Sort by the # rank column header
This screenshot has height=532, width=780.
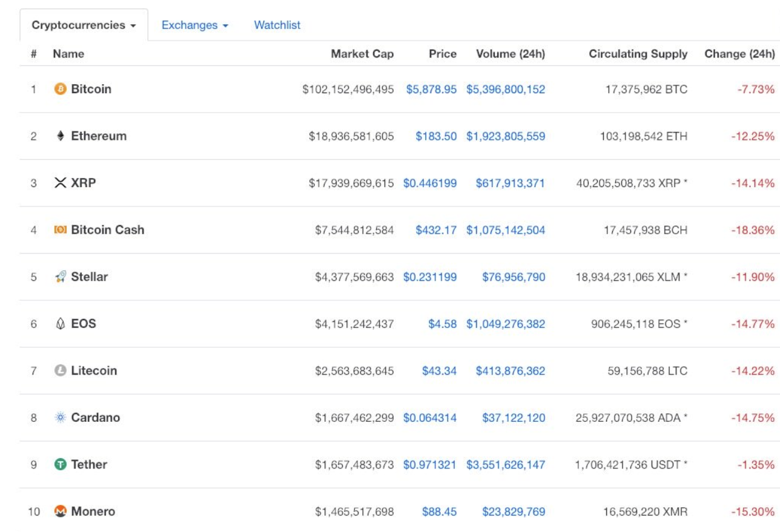pos(33,54)
